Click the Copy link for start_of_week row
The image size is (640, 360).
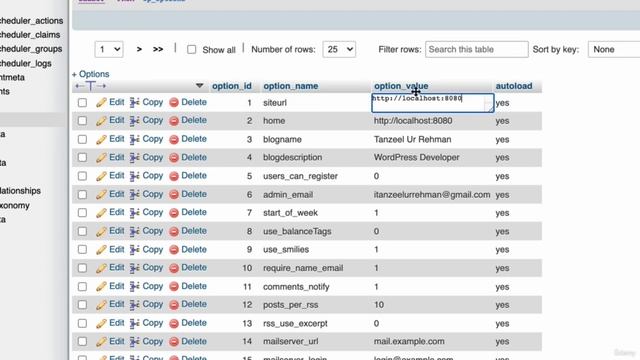(153, 212)
